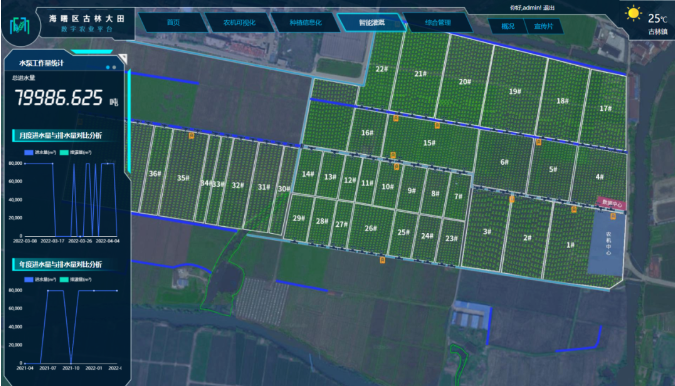Switch to second page dot of panel
Viewport: 675px width, 386px height.
coord(114,67)
